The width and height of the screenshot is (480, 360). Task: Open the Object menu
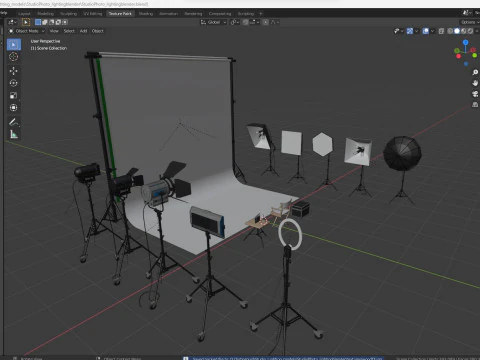98,31
